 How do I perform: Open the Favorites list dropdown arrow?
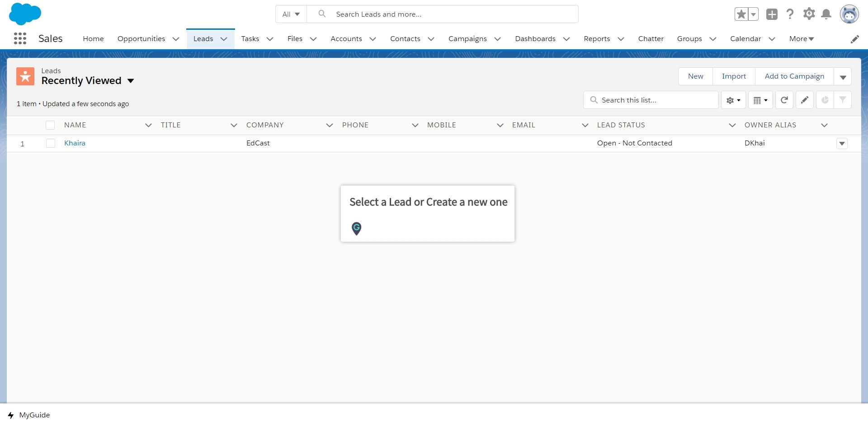753,14
